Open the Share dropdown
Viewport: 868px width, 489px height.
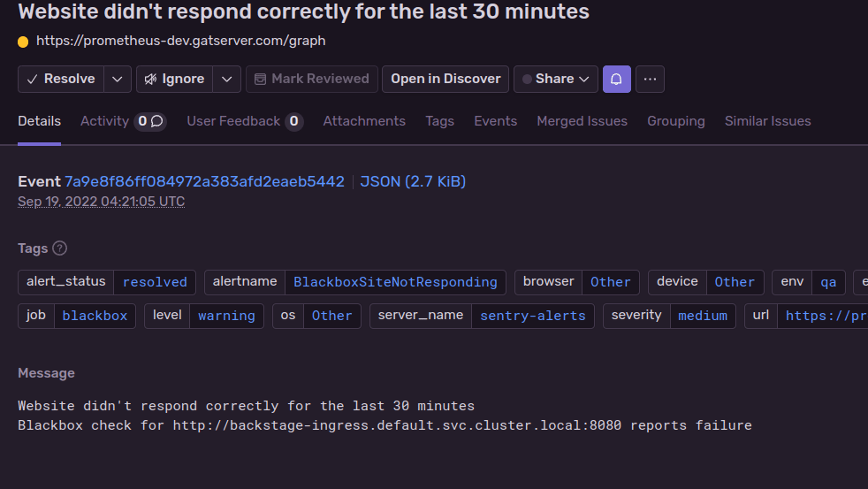[555, 79]
